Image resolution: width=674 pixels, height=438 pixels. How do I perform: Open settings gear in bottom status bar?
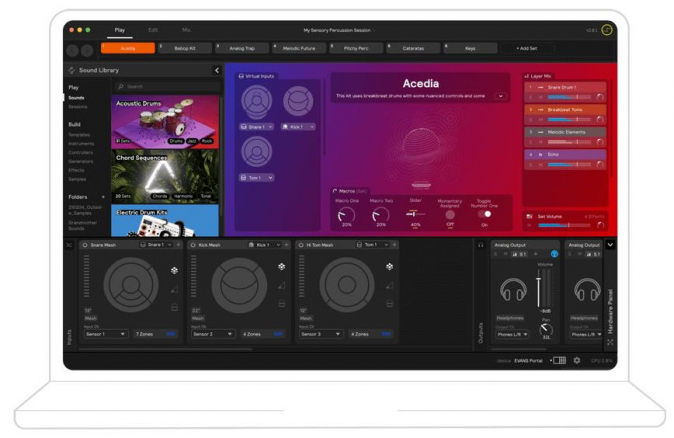click(x=577, y=360)
